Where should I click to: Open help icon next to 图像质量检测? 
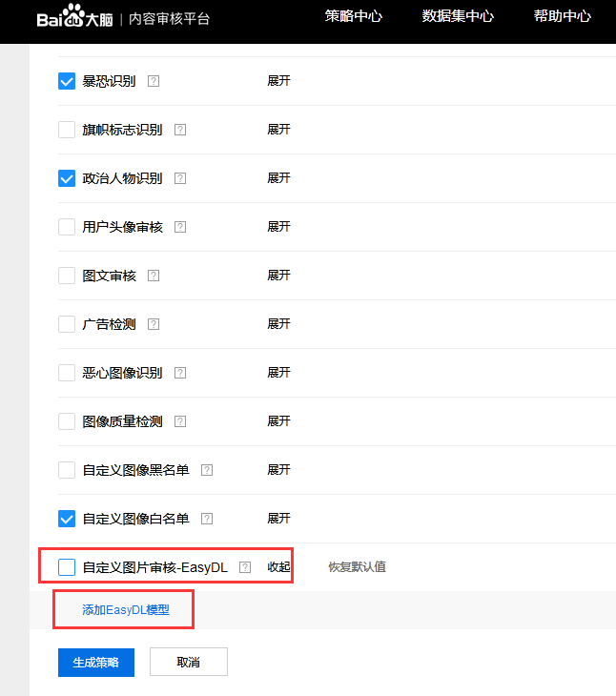point(180,421)
